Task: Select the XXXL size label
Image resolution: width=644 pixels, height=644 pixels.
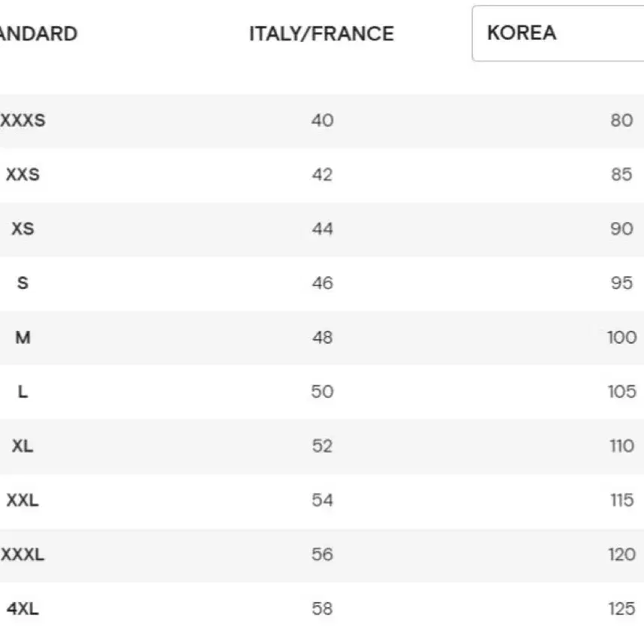Action: pyautogui.click(x=23, y=555)
